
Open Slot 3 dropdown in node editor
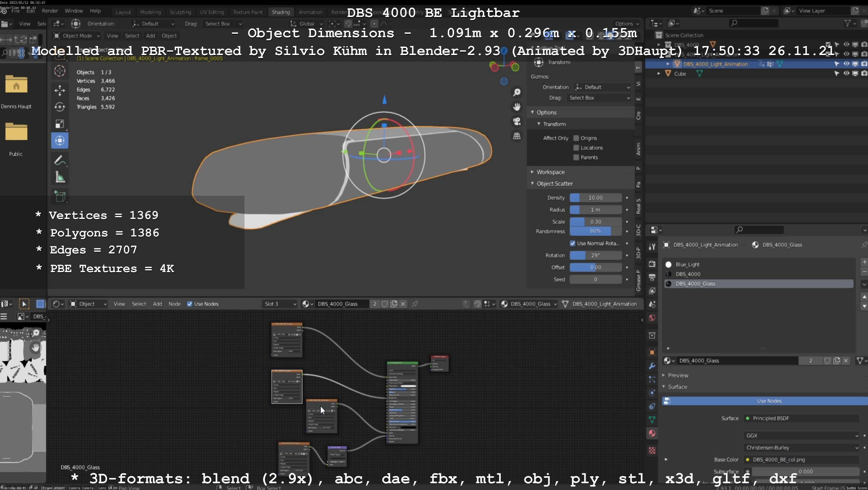(x=280, y=304)
